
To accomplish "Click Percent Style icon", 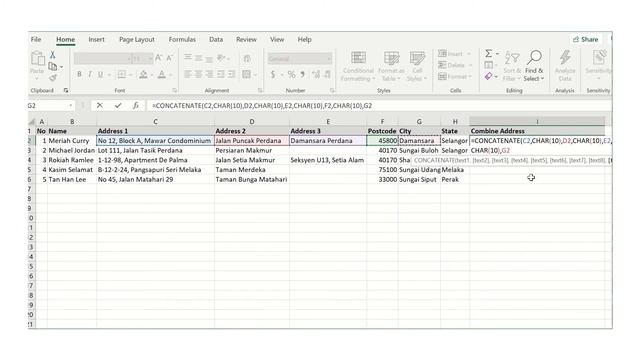I will tap(291, 75).
